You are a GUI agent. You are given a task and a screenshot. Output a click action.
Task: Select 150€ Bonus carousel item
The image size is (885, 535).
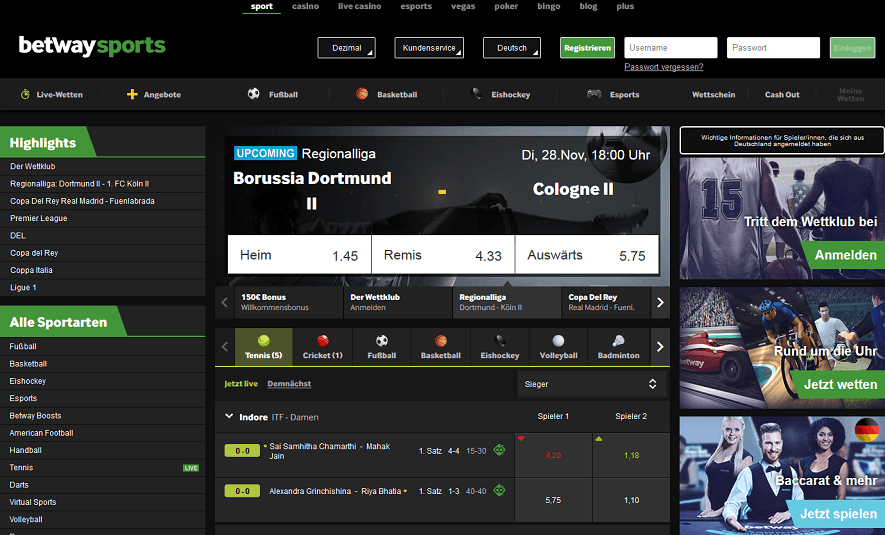(288, 302)
